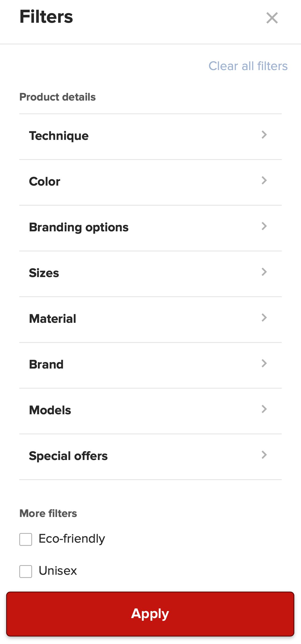
Task: Open the Sizes filter section
Action: click(x=150, y=273)
